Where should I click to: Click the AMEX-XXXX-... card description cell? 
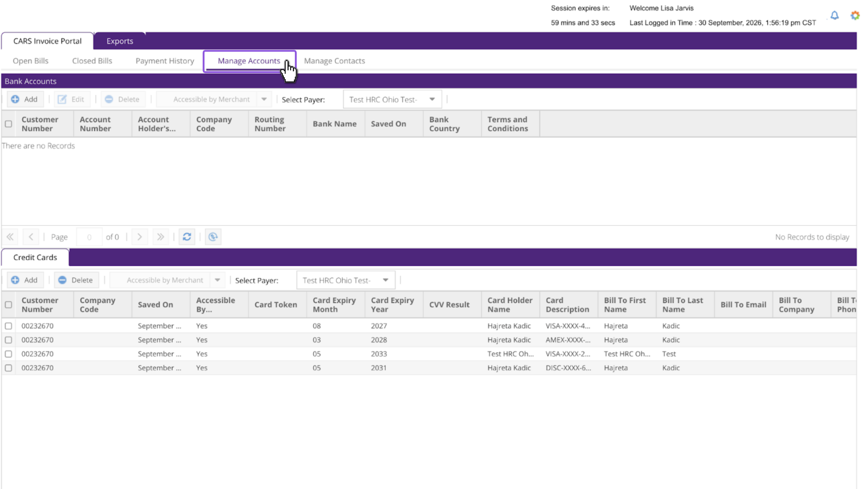(x=568, y=340)
